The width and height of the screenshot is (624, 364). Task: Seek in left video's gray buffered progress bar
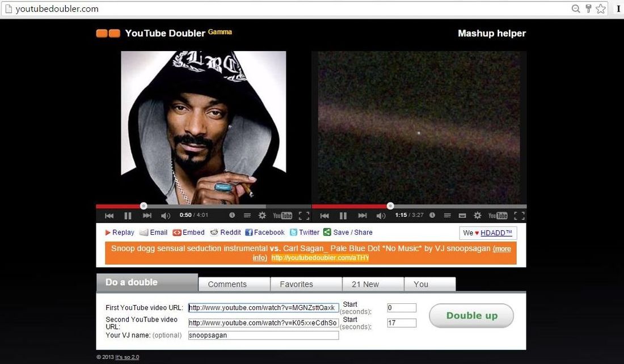point(206,206)
